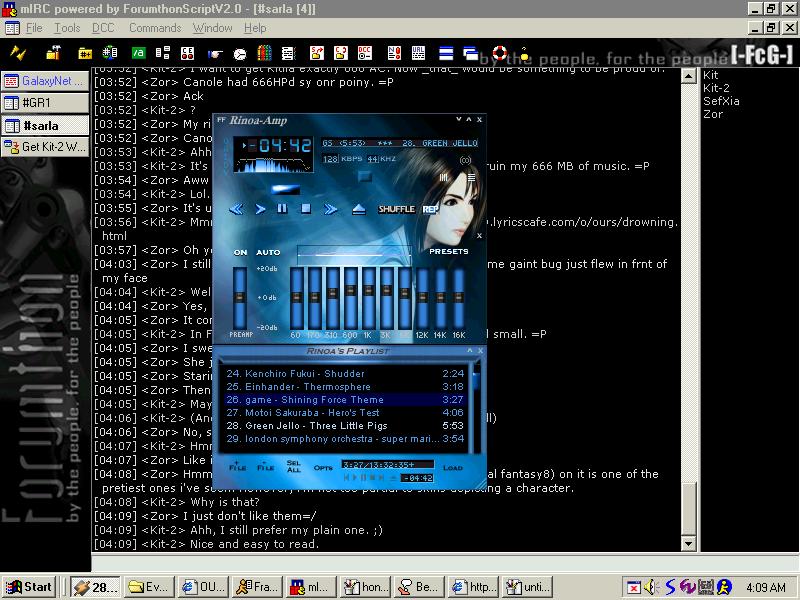Select Zor in the nickname list
Screen dimensions: 800x600
click(713, 114)
